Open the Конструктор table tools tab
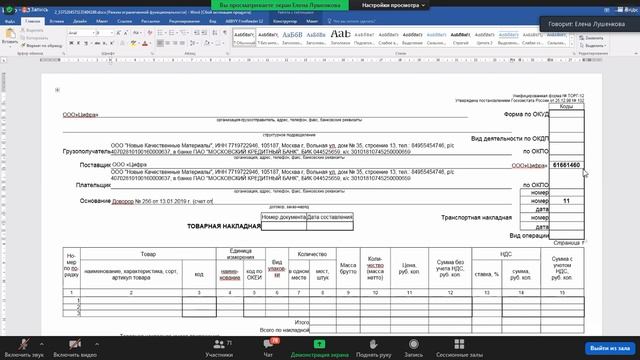This screenshot has height=360, width=640. (285, 21)
